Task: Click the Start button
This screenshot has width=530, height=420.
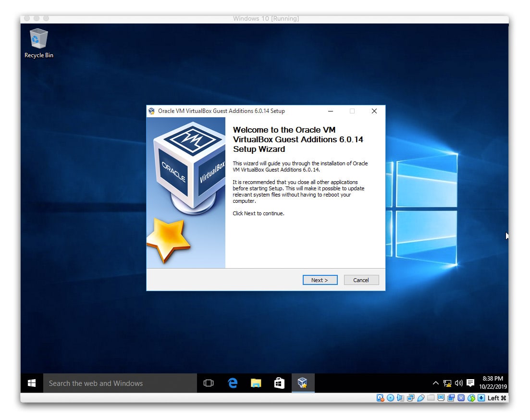Action: tap(32, 383)
